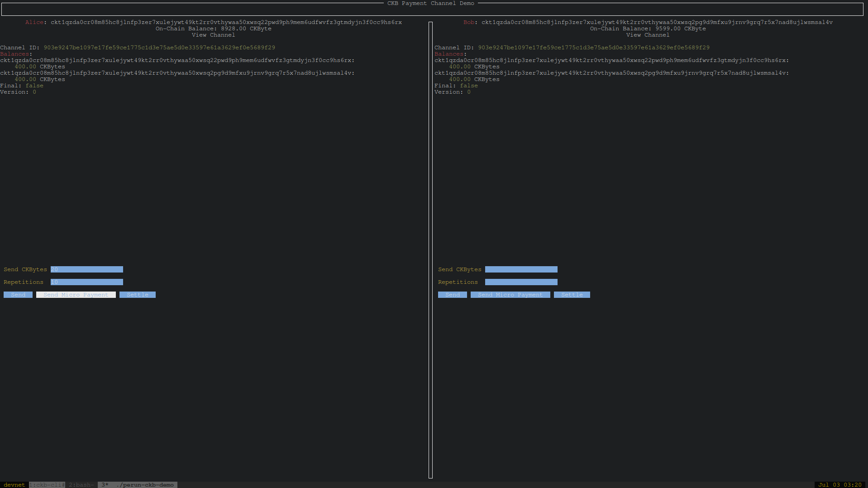Click Send button in Alice's panel
Screen dimensions: 868x488
click(x=18, y=295)
